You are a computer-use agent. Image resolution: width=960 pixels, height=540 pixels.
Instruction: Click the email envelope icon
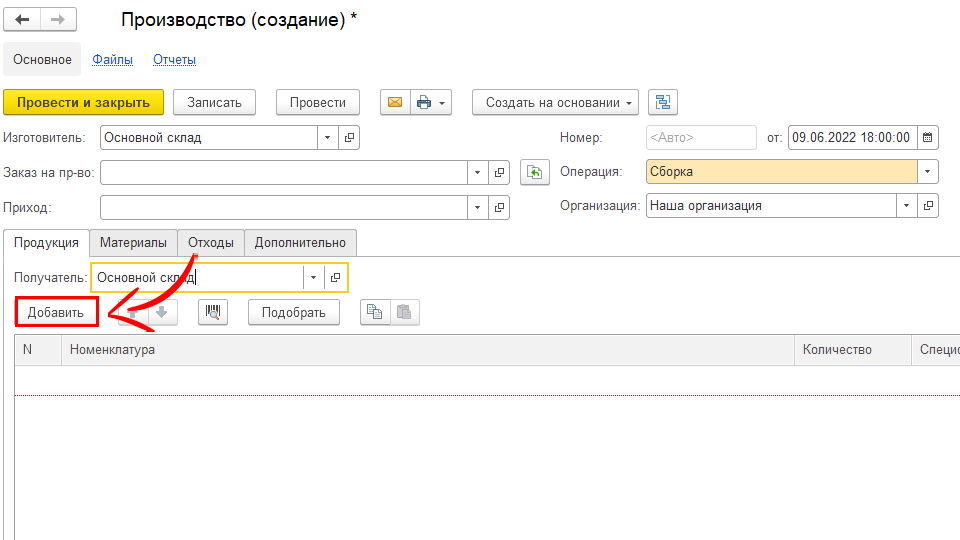click(394, 102)
